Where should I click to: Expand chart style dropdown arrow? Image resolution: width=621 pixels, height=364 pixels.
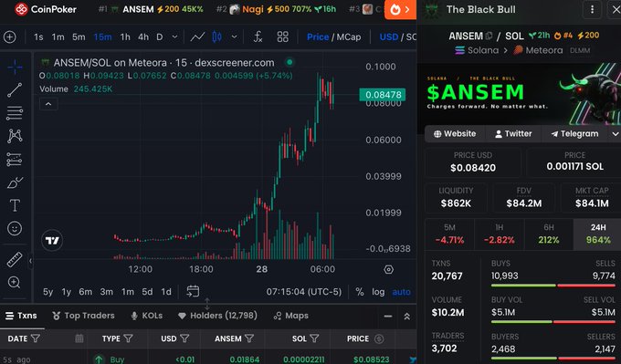tap(234, 37)
